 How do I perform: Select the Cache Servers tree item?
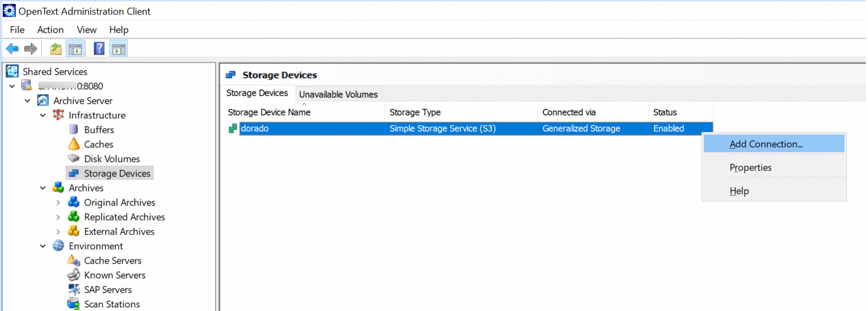coord(113,260)
